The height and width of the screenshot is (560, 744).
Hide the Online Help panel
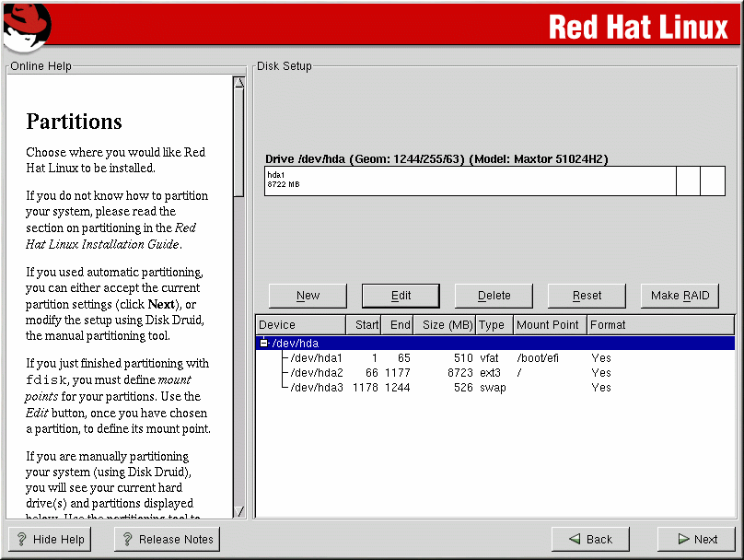coord(50,540)
